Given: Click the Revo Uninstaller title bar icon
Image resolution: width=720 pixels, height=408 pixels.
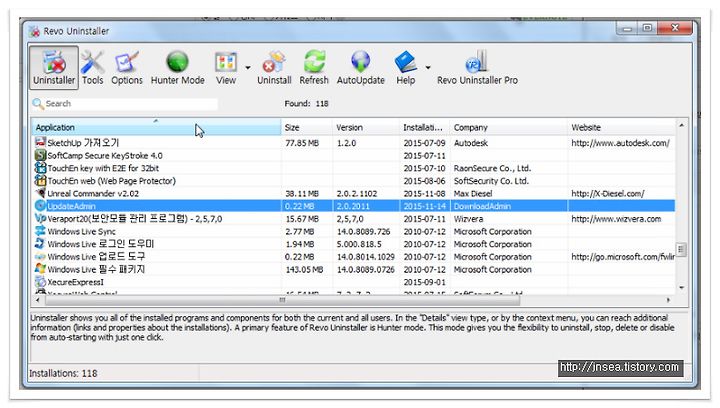Looking at the screenshot, I should 34,31.
